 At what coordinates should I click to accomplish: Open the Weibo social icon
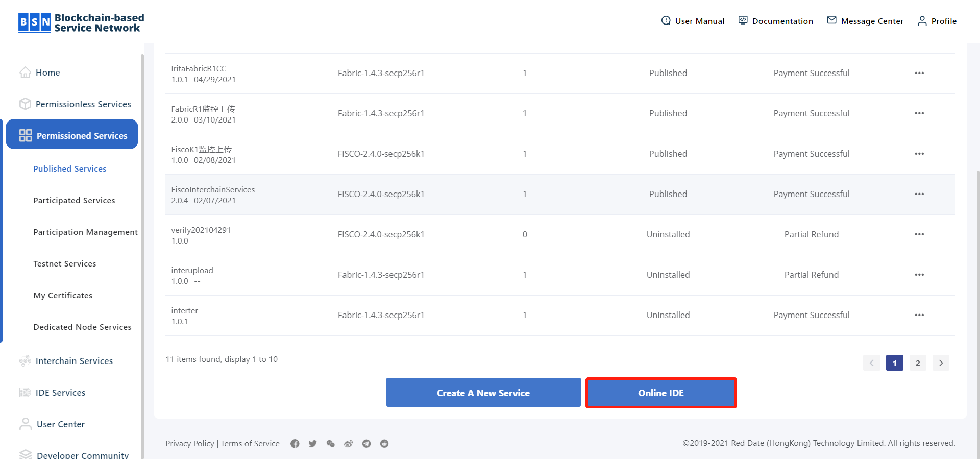(x=349, y=444)
